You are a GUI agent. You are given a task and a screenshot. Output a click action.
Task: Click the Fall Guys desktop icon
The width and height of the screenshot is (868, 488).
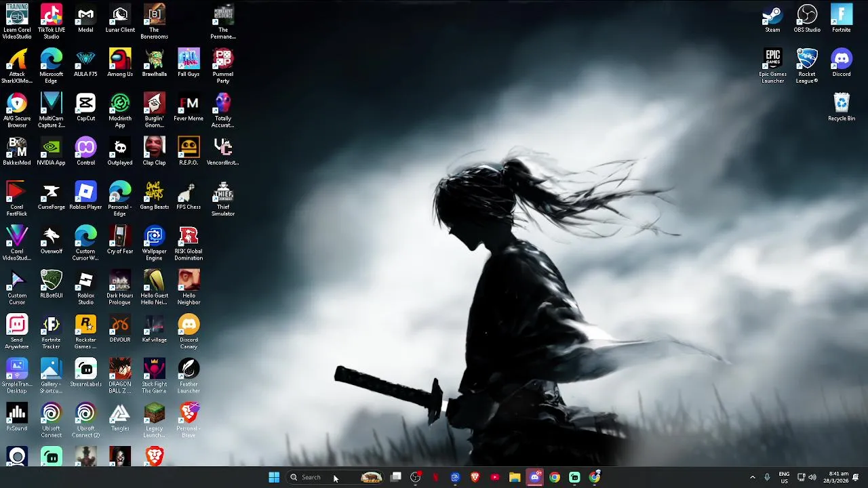pyautogui.click(x=189, y=63)
